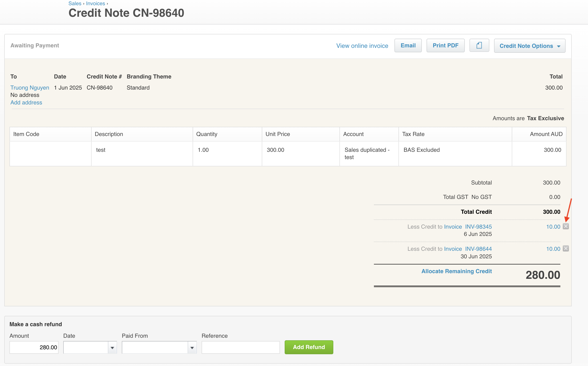
Task: Open invoice INV-98644 link
Action: point(478,249)
